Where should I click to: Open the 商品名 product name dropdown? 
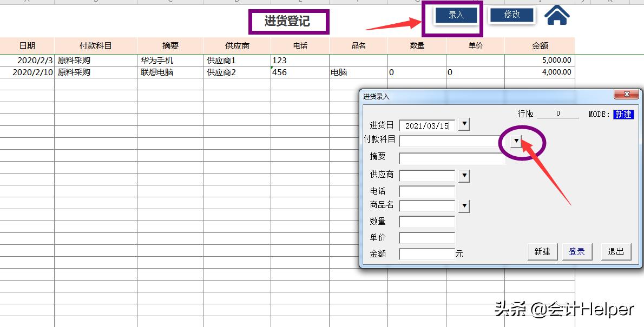click(x=464, y=205)
